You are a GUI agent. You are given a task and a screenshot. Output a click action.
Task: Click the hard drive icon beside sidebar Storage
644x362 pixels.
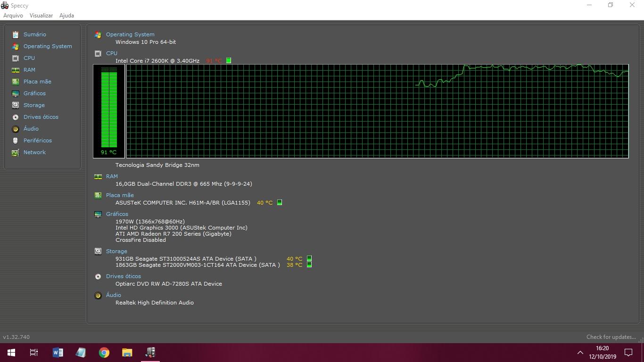click(16, 105)
